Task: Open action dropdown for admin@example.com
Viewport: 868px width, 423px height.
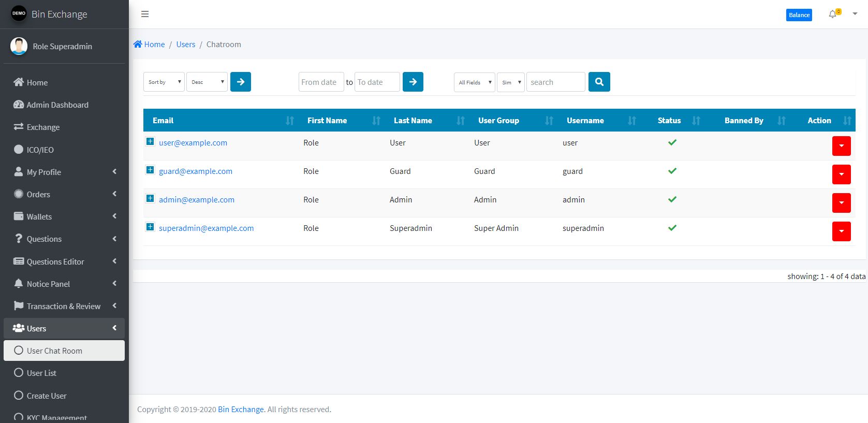Action: pos(842,203)
